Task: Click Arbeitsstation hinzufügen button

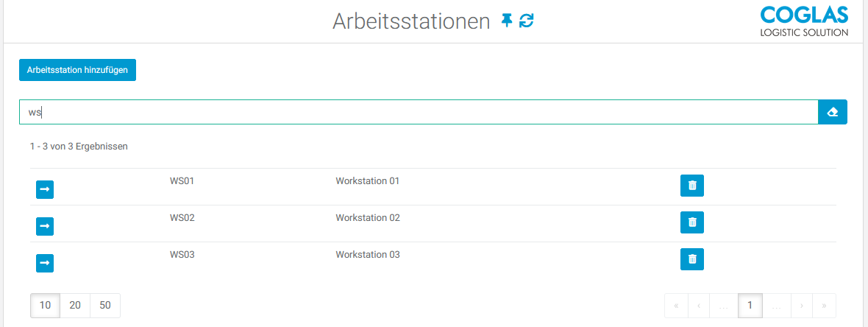Action: (77, 70)
